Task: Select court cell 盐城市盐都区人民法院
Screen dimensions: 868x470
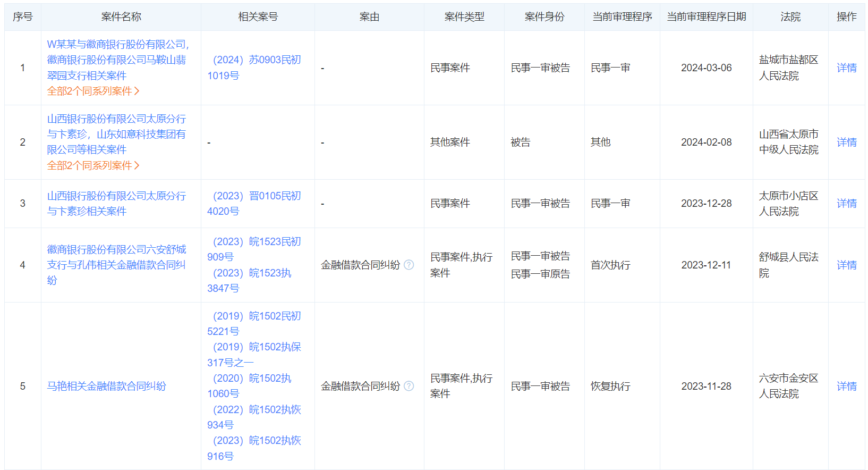Action: pyautogui.click(x=790, y=68)
